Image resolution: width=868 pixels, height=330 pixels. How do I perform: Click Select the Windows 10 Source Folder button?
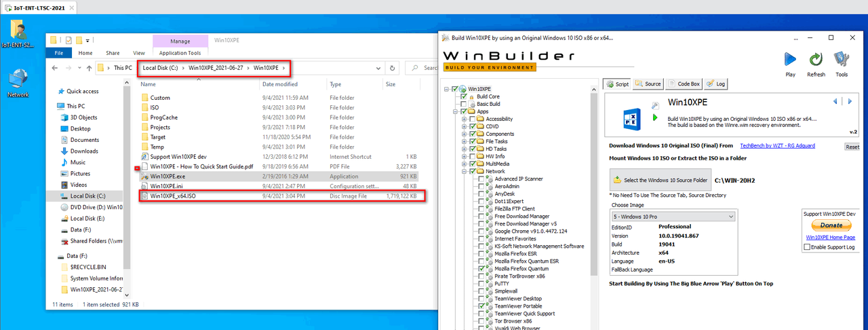(x=660, y=180)
